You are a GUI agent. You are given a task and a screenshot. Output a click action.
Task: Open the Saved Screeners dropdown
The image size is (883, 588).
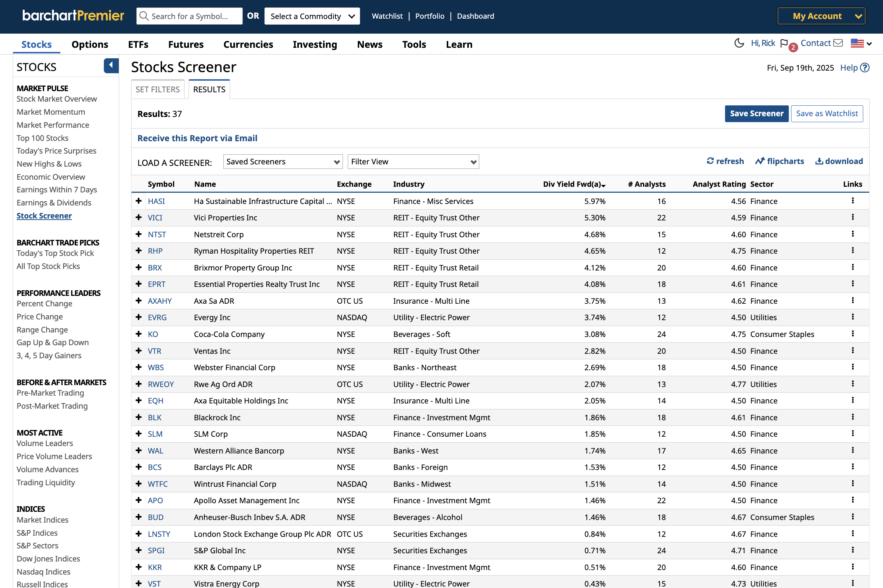[283, 162]
